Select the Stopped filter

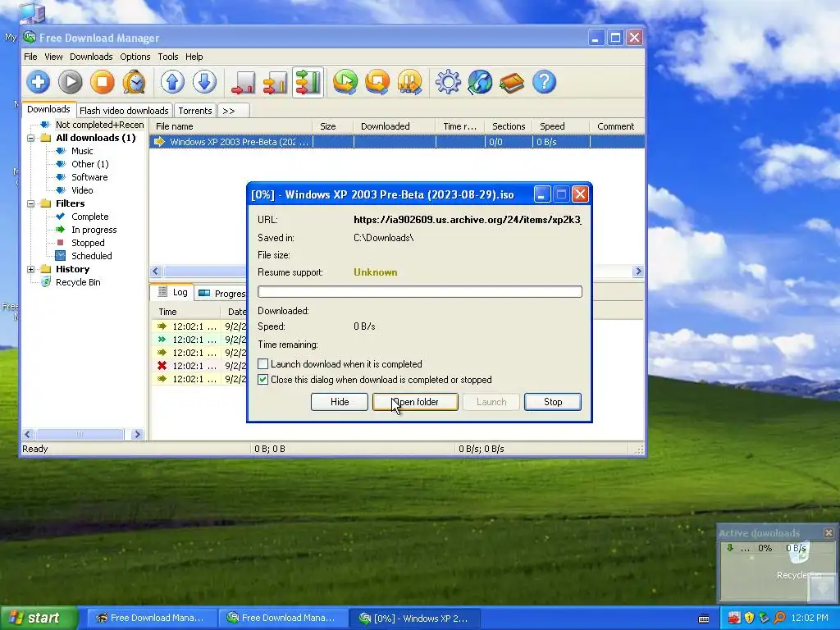[88, 243]
